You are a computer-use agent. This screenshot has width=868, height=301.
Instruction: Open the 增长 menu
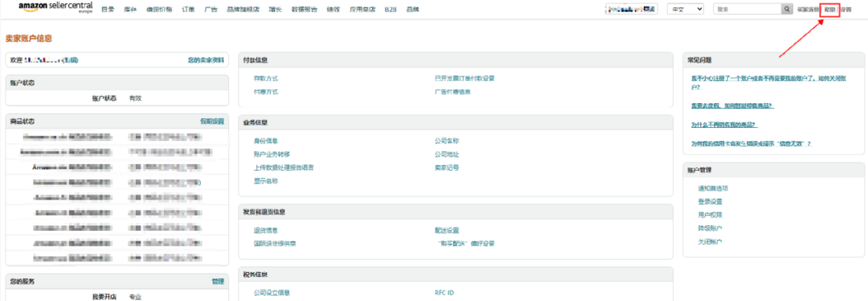click(275, 10)
